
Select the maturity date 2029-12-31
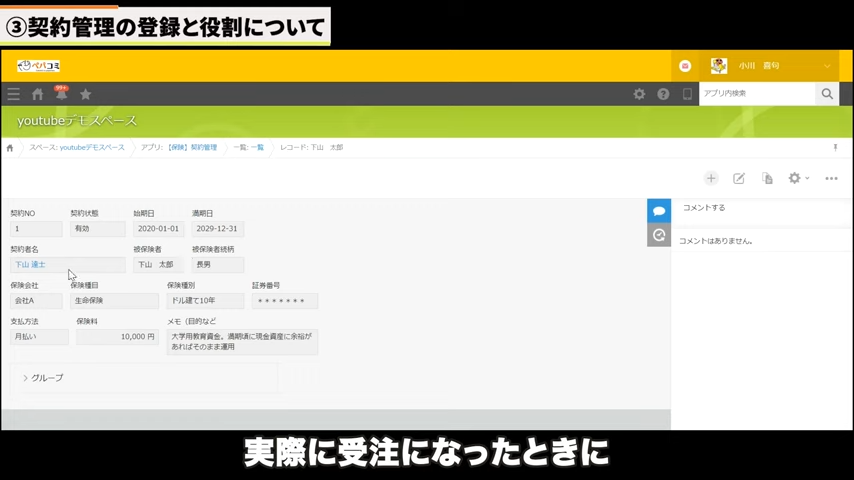coord(217,229)
